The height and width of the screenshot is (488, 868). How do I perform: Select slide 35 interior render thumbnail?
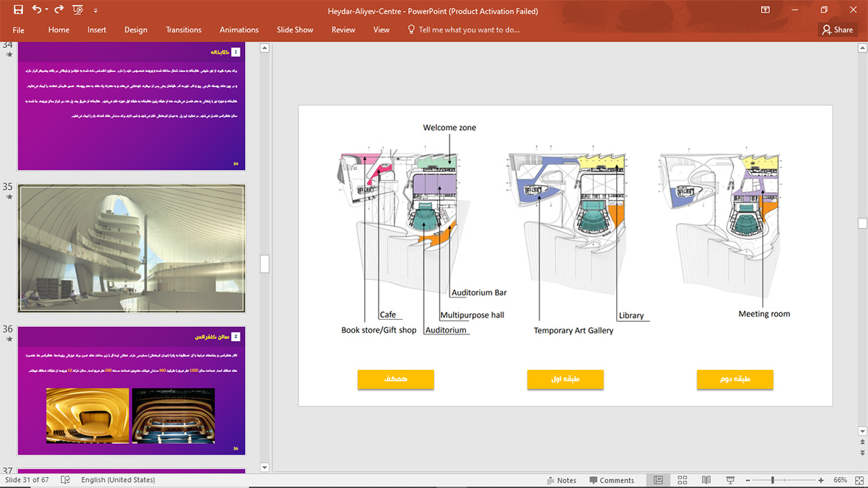pos(131,248)
